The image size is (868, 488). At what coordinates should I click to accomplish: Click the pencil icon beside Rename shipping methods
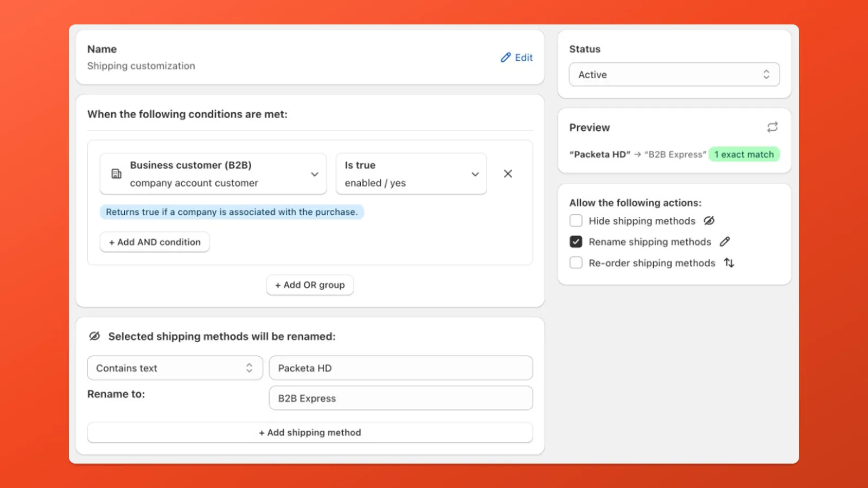[725, 241]
